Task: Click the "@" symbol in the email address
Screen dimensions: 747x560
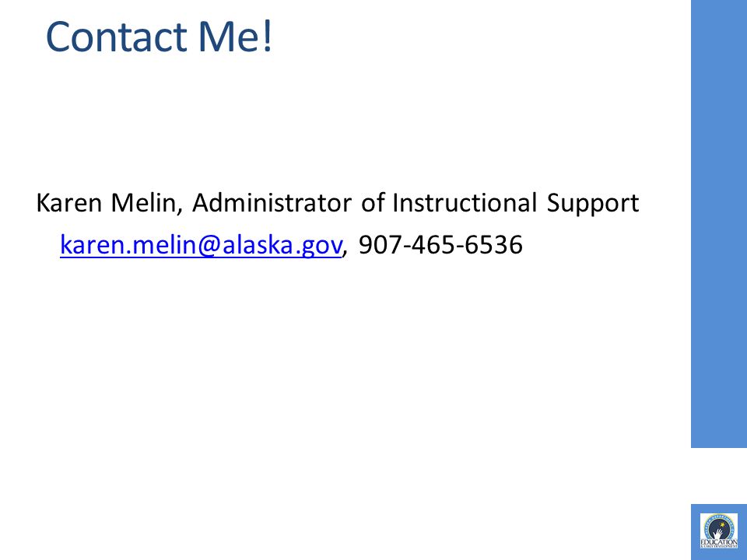Action: [207, 246]
